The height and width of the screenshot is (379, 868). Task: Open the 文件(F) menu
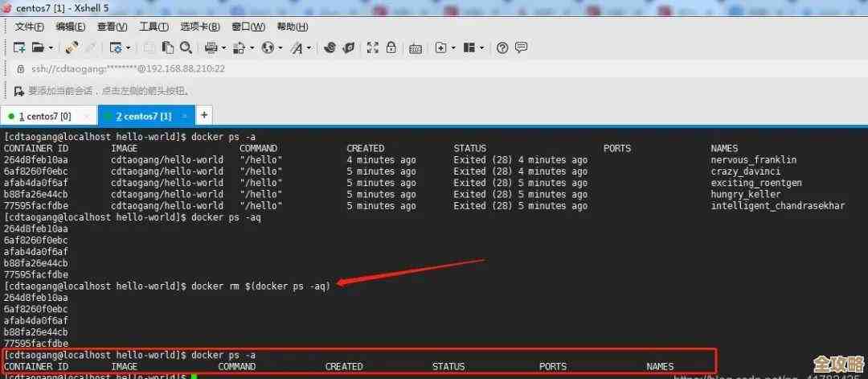30,27
